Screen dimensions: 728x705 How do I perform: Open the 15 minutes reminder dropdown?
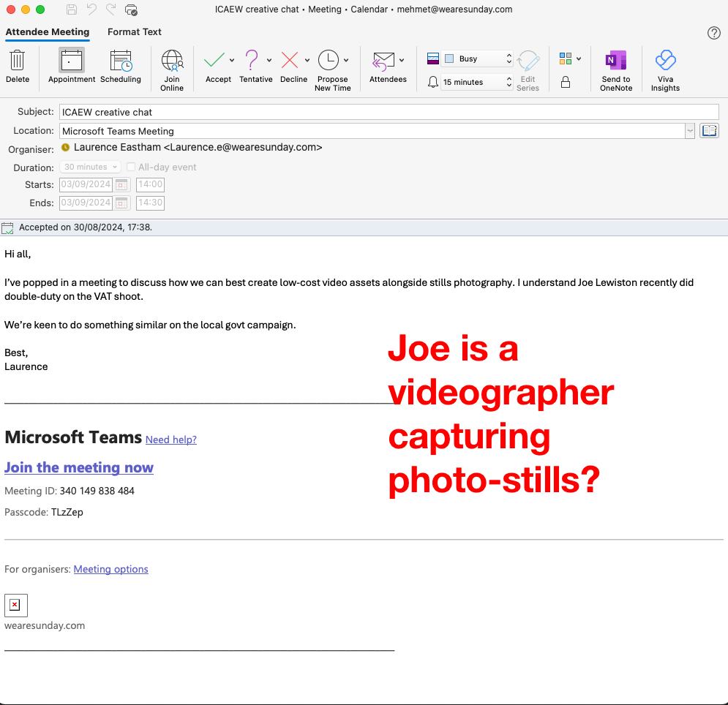[x=477, y=82]
